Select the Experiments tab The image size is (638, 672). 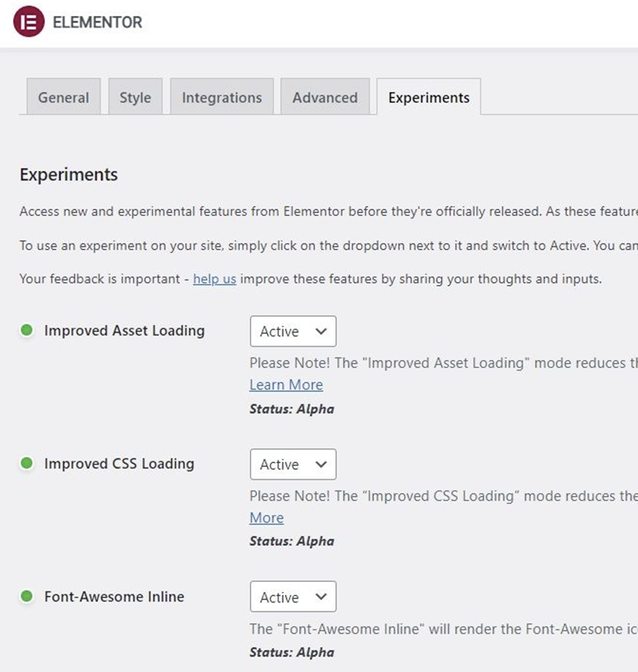(429, 97)
